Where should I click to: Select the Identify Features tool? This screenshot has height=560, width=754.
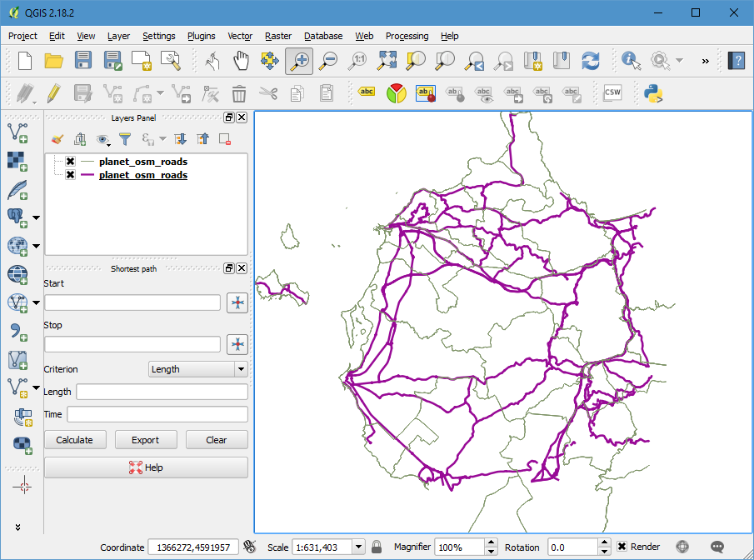631,61
